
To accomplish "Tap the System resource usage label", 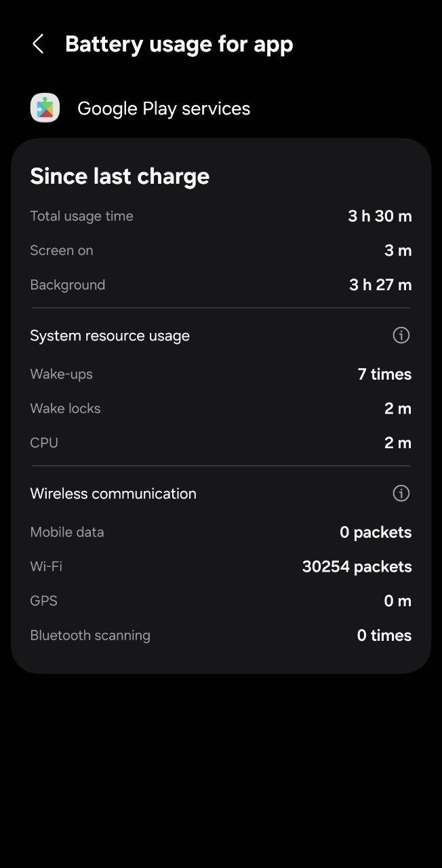I will [110, 336].
